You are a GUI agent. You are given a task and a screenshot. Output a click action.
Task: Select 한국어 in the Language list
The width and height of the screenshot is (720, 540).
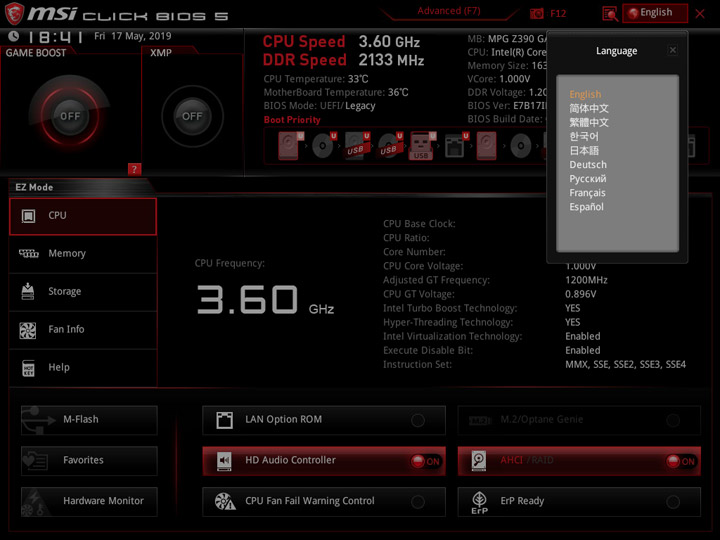pos(584,136)
